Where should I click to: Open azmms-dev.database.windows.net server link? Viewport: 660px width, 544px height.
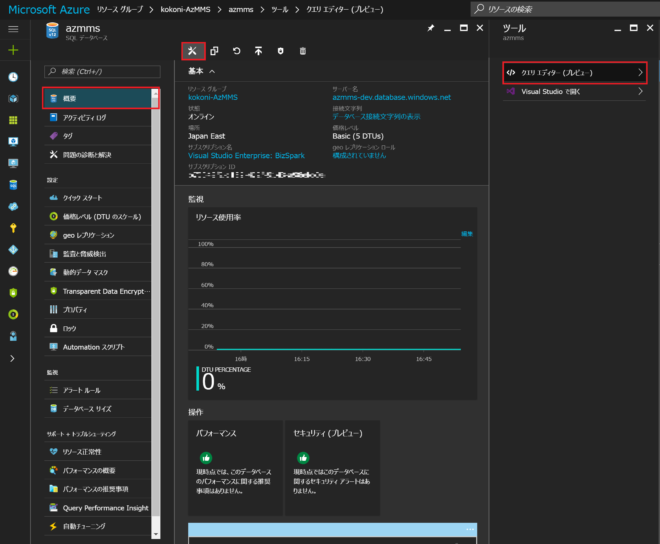(391, 98)
